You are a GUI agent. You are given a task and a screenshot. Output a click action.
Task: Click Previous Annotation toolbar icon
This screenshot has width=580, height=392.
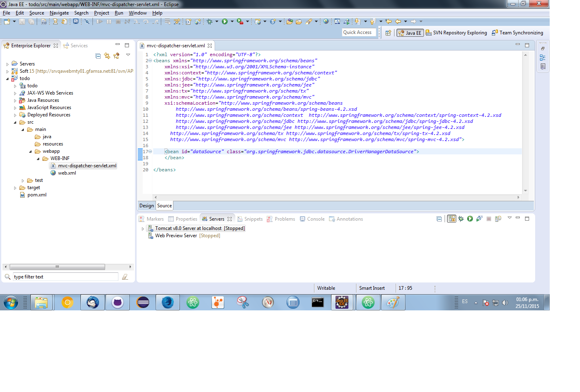tap(373, 21)
